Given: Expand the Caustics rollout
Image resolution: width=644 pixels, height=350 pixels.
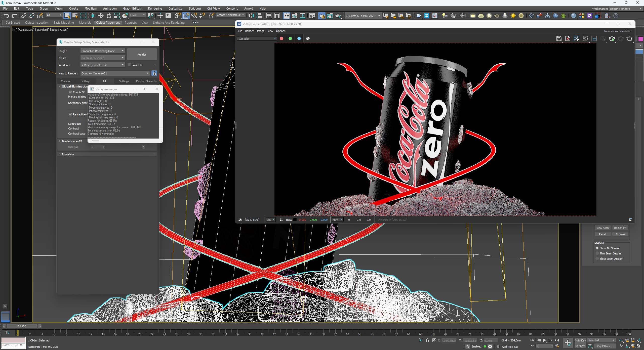Looking at the screenshot, I should point(59,154).
